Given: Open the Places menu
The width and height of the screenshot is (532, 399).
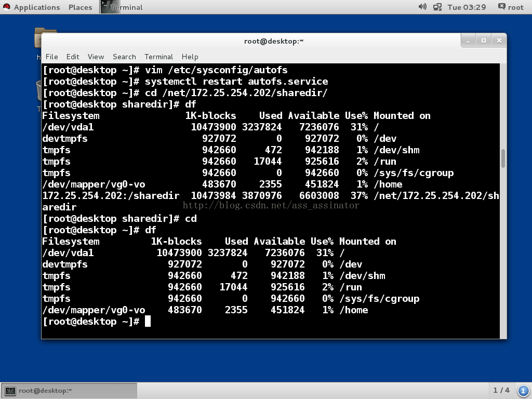Looking at the screenshot, I should 80,7.
